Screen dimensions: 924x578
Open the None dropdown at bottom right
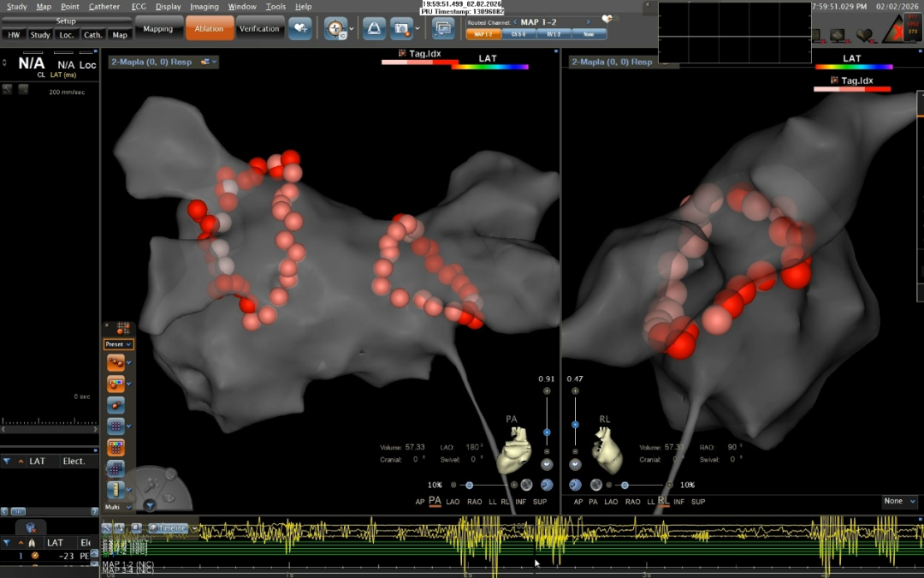pos(899,502)
